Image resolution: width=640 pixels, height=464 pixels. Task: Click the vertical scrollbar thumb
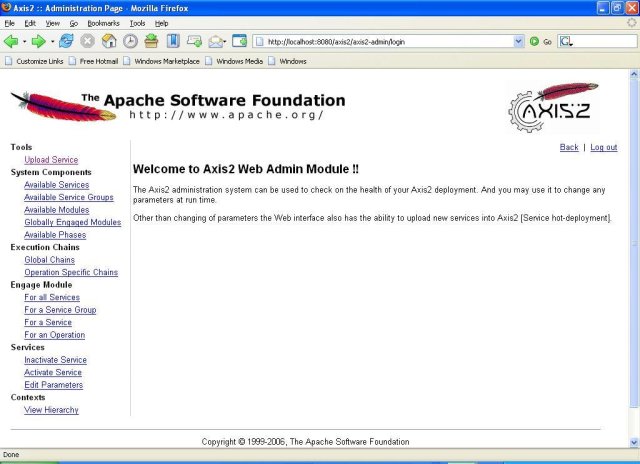[634, 243]
